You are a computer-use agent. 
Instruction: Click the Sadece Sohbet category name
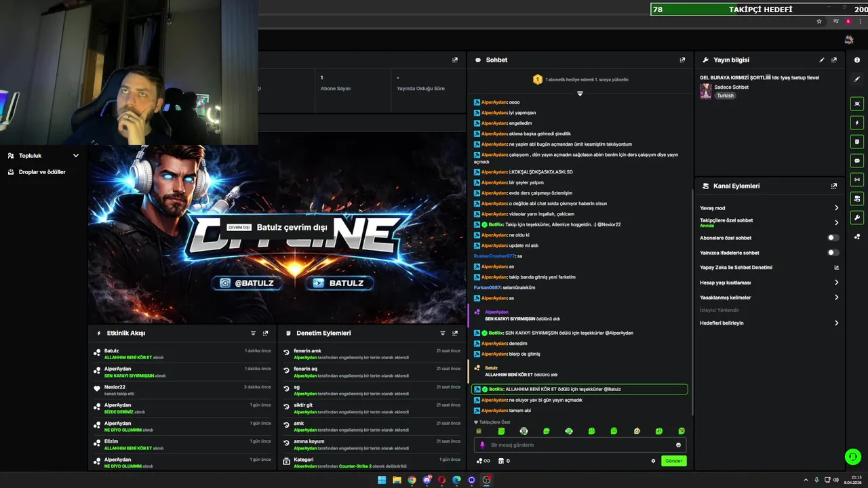coord(731,87)
